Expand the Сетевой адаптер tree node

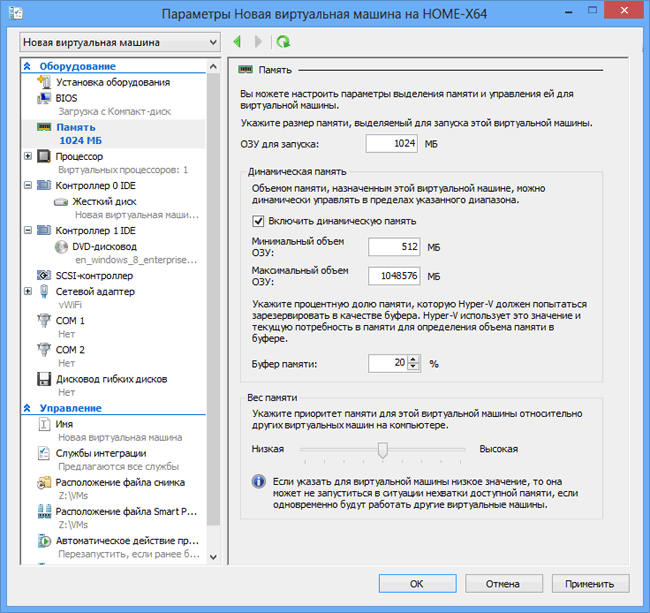coord(28,291)
